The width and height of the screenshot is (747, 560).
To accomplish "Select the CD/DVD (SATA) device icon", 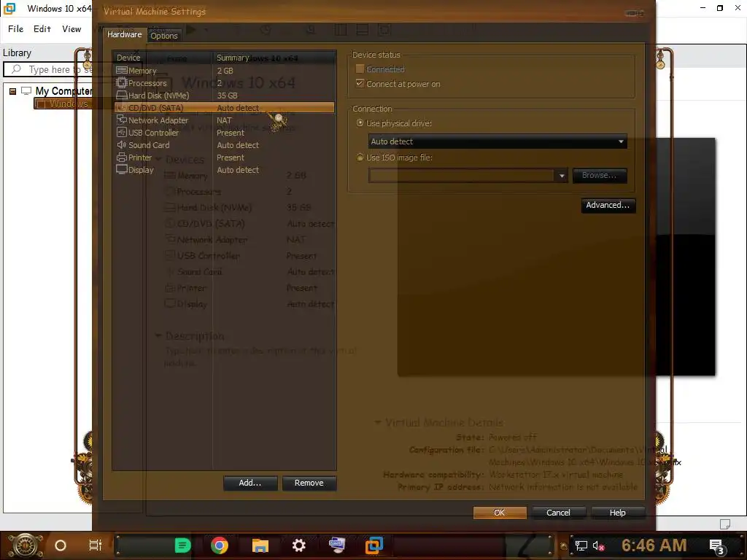I will [122, 108].
